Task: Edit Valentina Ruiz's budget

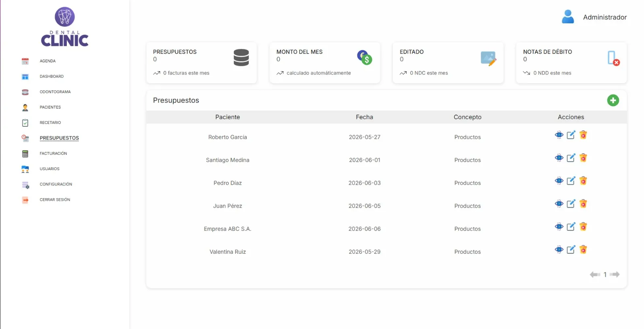Action: pyautogui.click(x=571, y=249)
